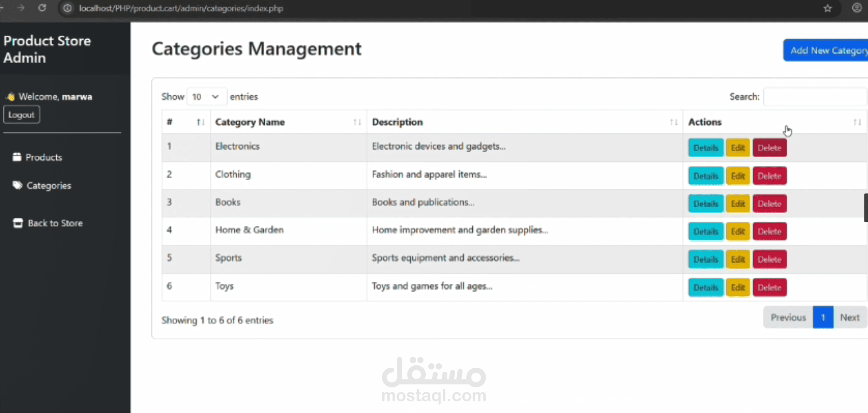Edit the Toys category
868x413 pixels.
[738, 287]
